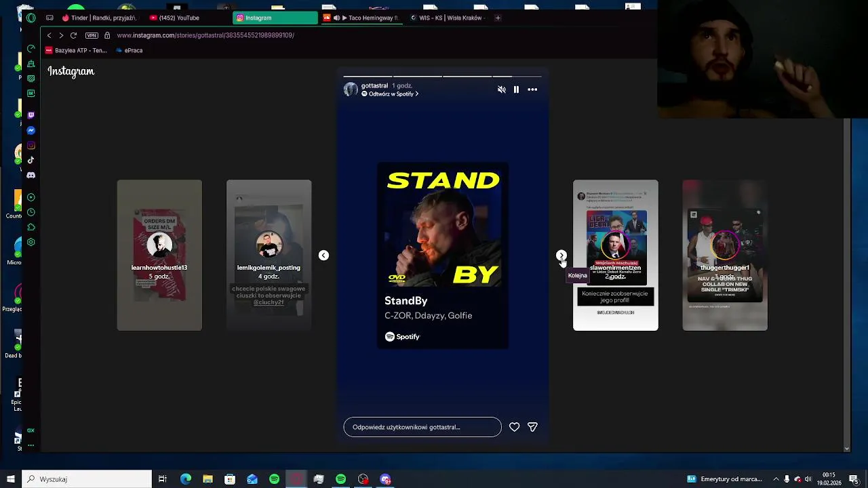Open Instagram in the browser sidebar
This screenshot has height=488, width=868.
pos(31,145)
